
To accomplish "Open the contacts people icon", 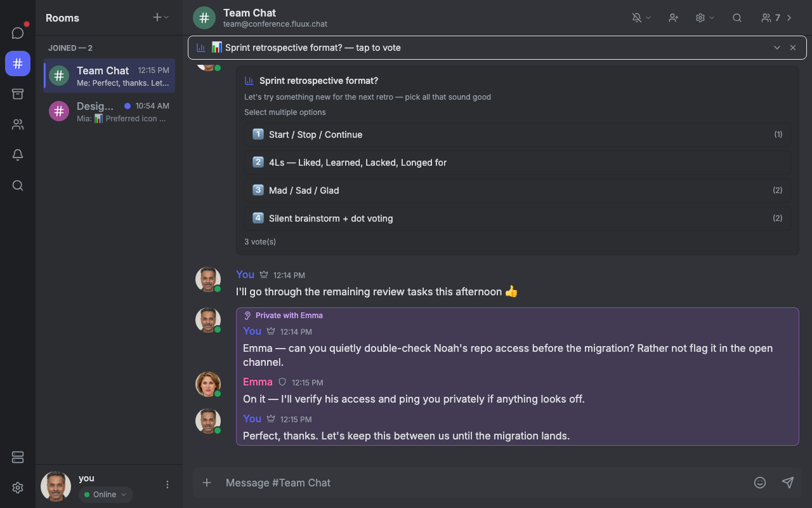I will pos(18,124).
